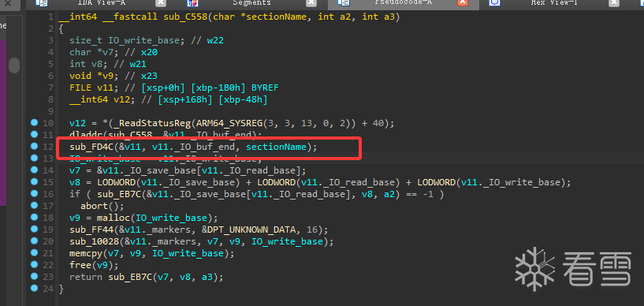Toggle breakpoint dot on line 11
644x306 pixels.
click(x=35, y=134)
